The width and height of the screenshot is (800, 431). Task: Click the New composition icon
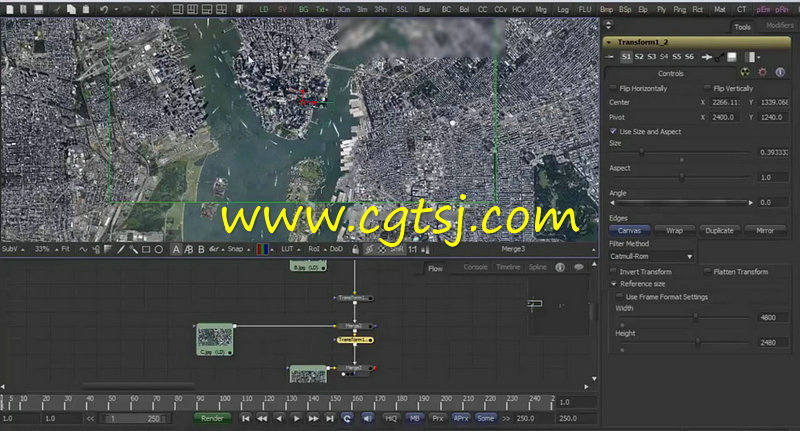point(10,9)
